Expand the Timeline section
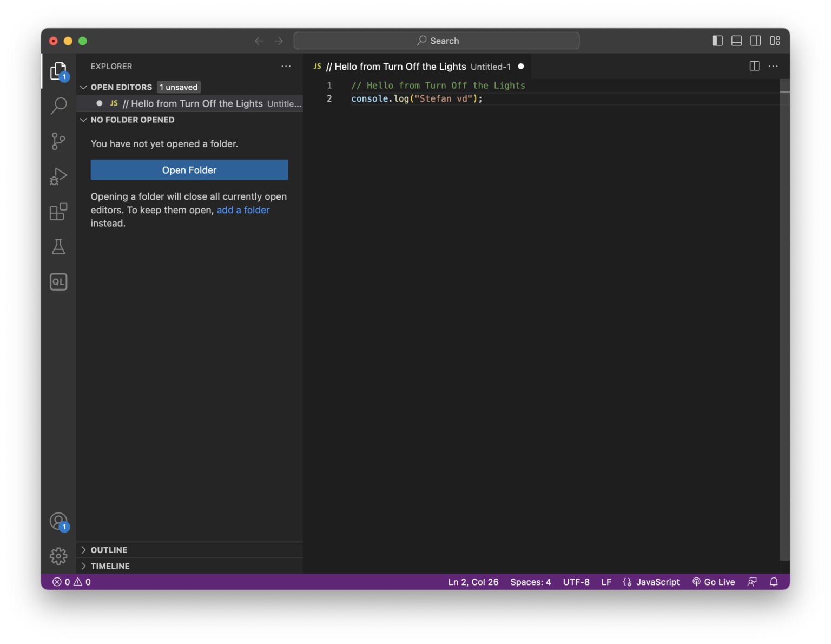 click(x=110, y=566)
